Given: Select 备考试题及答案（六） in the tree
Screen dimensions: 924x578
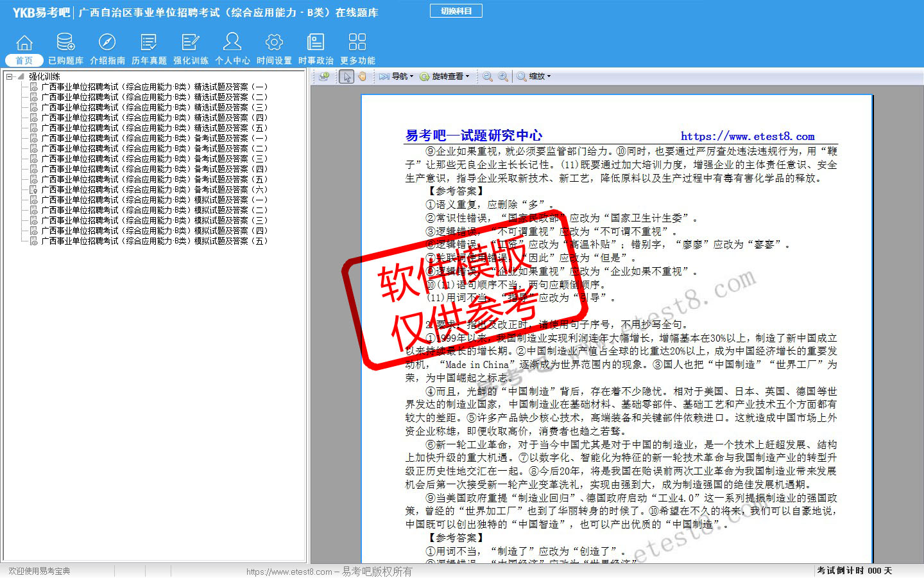Looking at the screenshot, I should click(154, 189).
